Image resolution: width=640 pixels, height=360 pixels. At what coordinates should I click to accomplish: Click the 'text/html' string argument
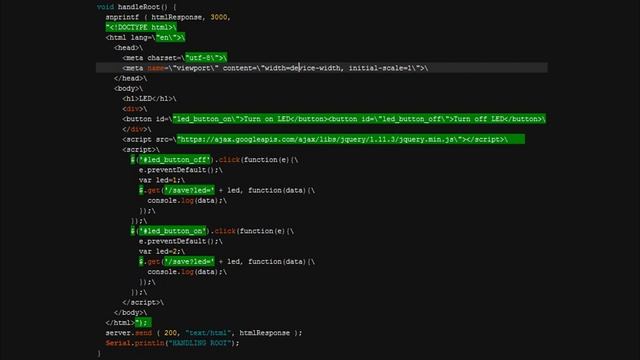click(208, 333)
